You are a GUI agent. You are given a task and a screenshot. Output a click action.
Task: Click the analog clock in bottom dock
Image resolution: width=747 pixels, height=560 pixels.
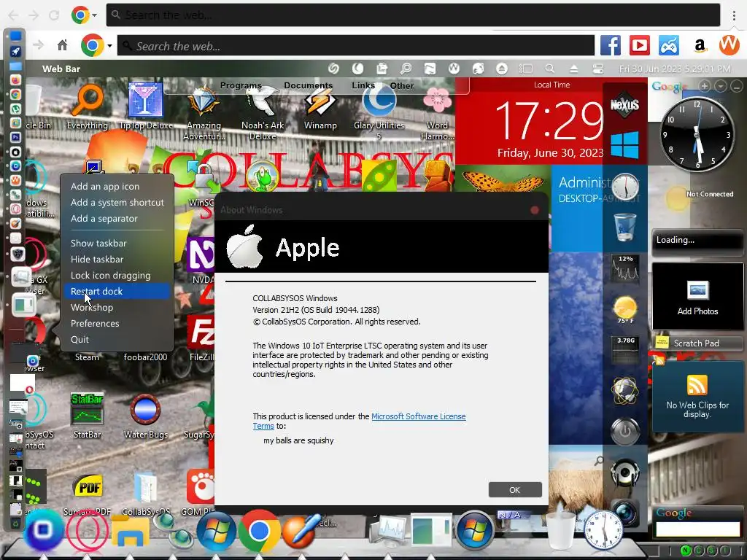603,530
